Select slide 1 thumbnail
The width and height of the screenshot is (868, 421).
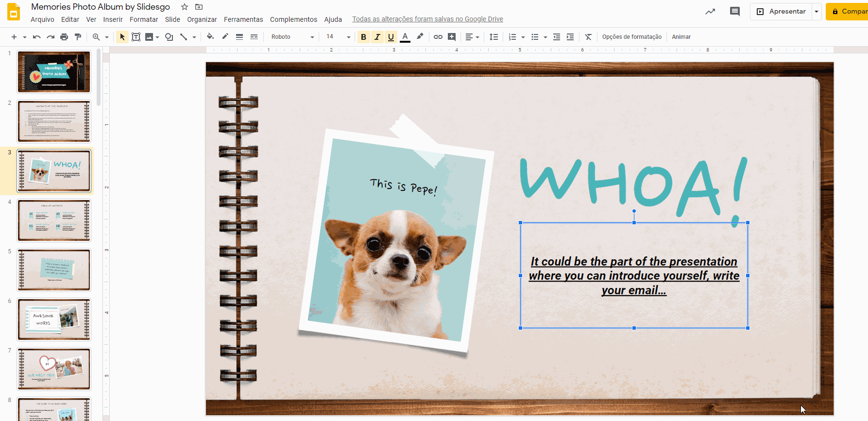(54, 72)
